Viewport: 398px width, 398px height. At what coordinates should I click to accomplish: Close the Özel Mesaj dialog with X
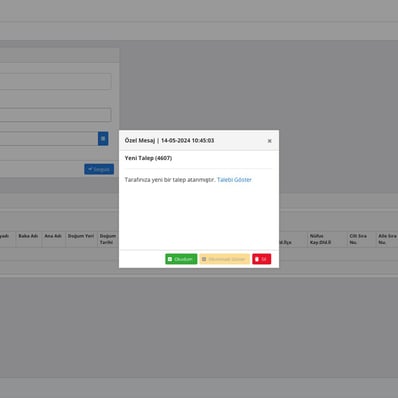[270, 141]
